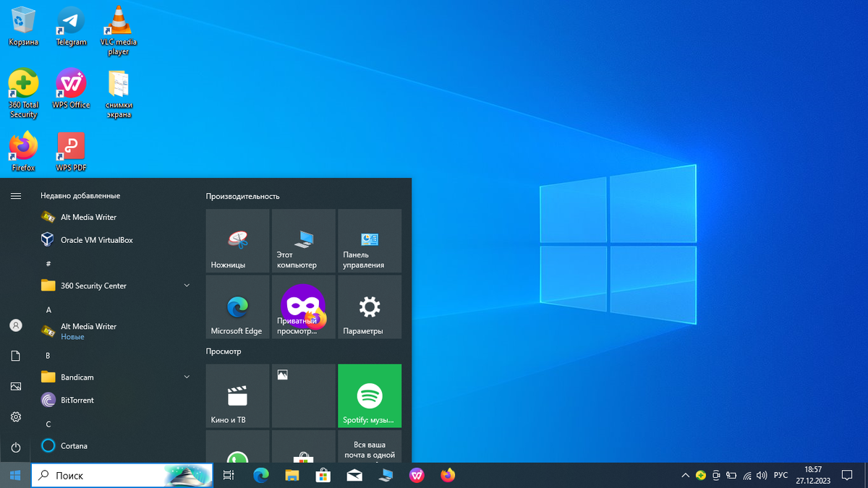Open Microsoft Store from the taskbar
This screenshot has height=488, width=868.
pos(323,475)
